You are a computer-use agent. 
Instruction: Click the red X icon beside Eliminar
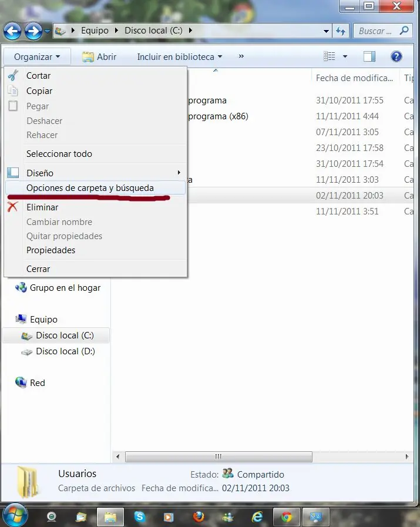point(13,206)
